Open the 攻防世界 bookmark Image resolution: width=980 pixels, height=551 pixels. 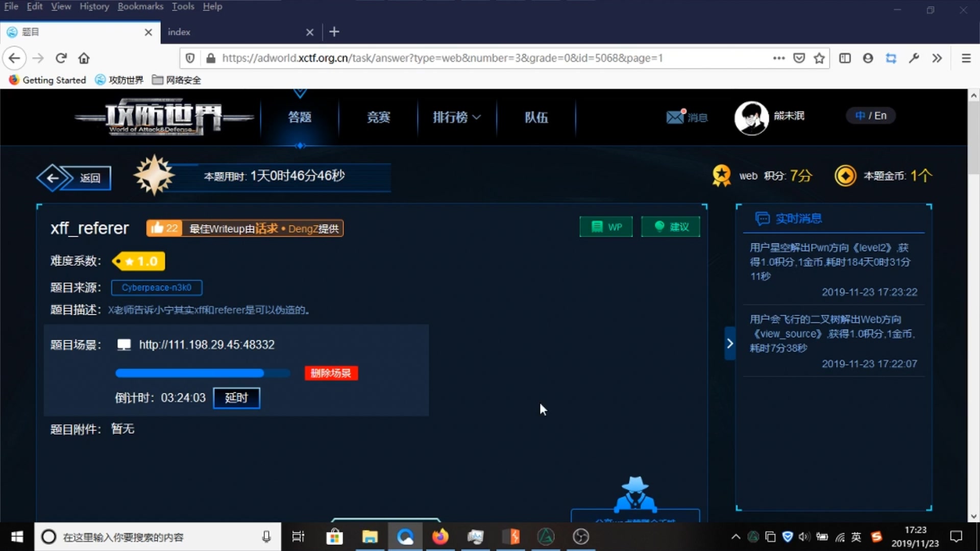[x=119, y=80]
